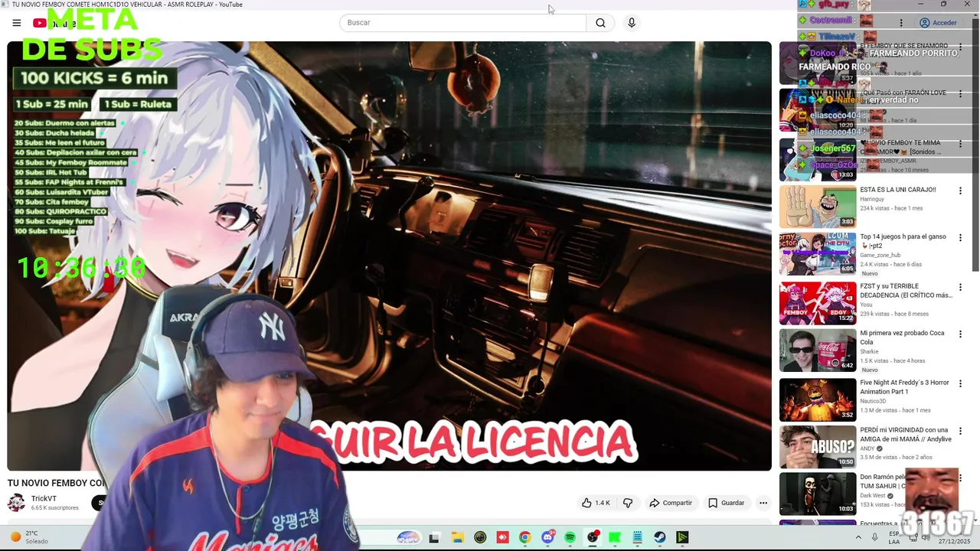The width and height of the screenshot is (980, 551).
Task: Open the YouTube hamburger guide menu
Action: [16, 23]
